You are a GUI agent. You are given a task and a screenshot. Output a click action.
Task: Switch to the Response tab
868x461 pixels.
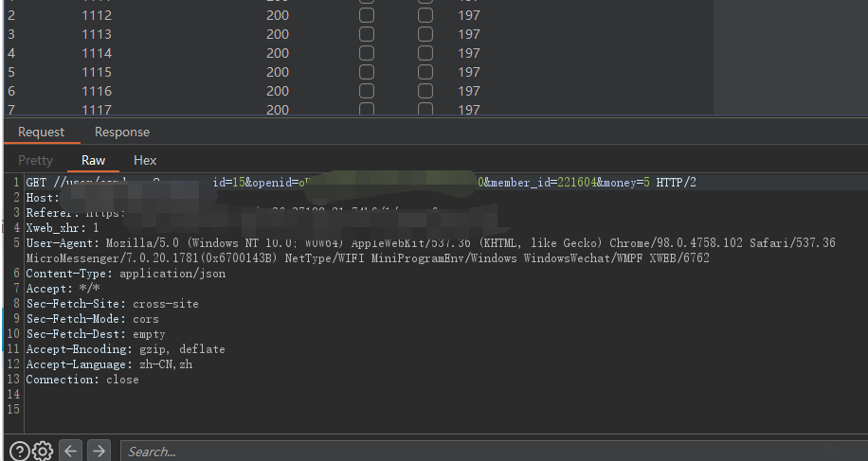click(x=122, y=133)
